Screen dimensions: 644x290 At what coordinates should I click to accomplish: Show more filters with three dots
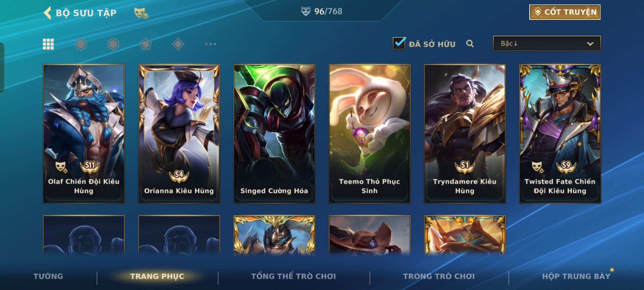(x=211, y=44)
